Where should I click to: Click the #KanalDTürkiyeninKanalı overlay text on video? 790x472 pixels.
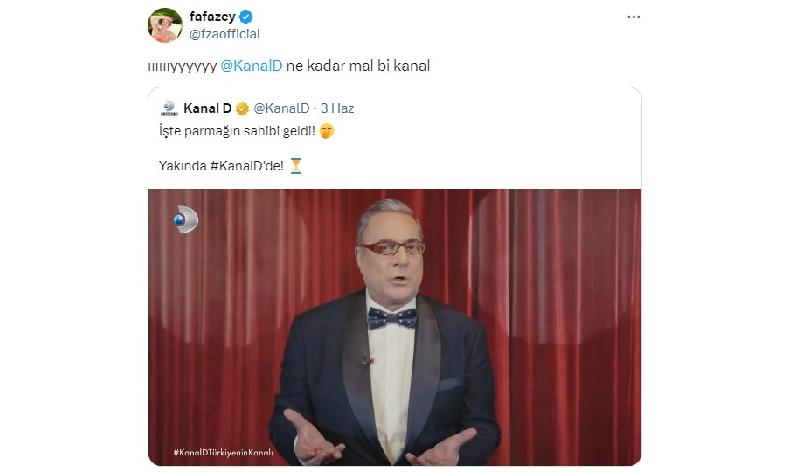[223, 453]
